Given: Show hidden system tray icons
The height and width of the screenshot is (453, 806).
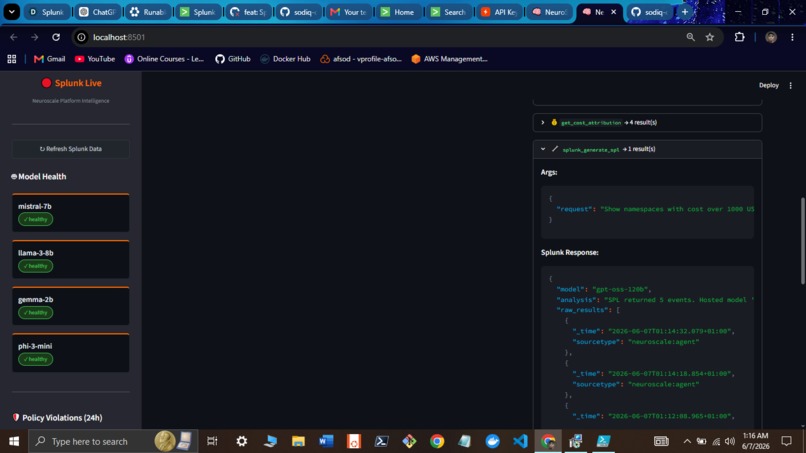Looking at the screenshot, I should tap(687, 441).
